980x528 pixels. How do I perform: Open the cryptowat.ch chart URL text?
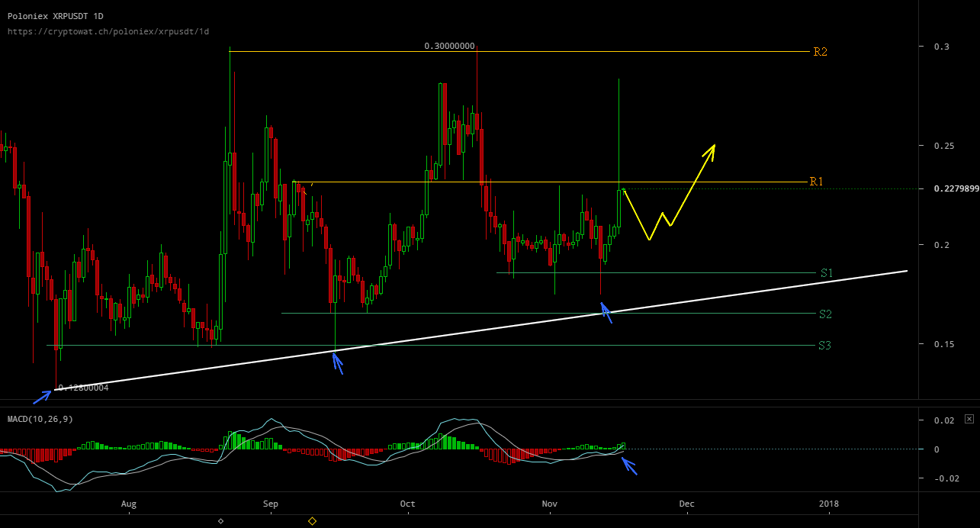point(108,31)
